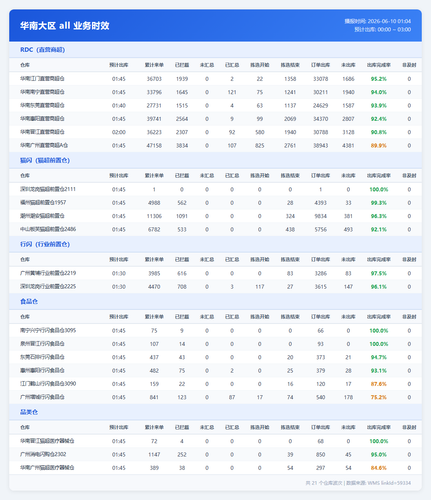Click completion rate 93.9%
Screen dimensions: 431x500
(379, 106)
